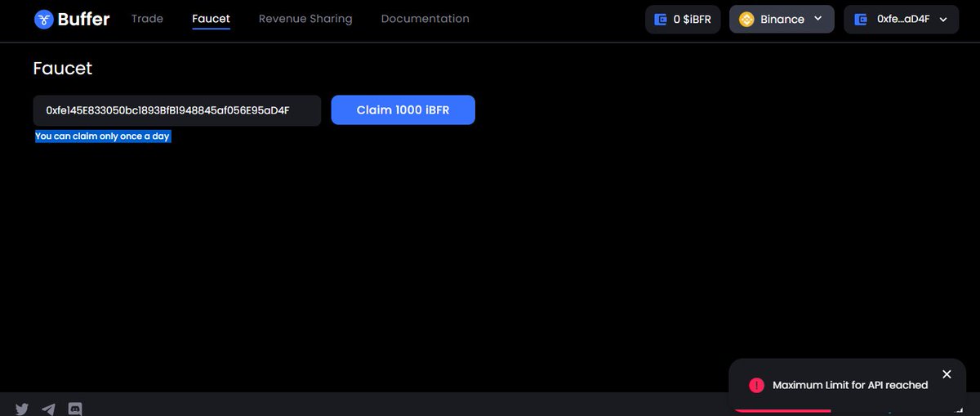The height and width of the screenshot is (416, 980).
Task: Focus the wallet address input field
Action: coord(176,110)
